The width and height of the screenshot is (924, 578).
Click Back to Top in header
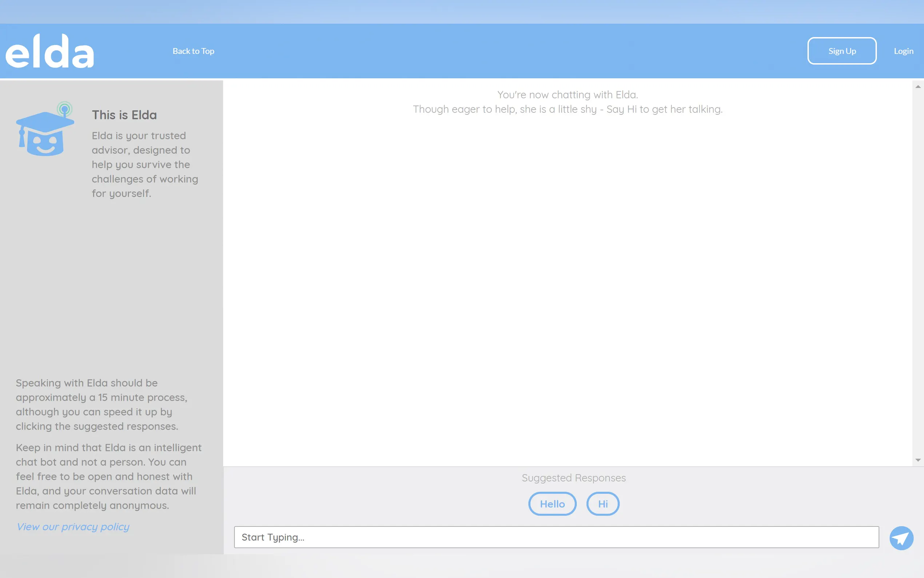[193, 51]
